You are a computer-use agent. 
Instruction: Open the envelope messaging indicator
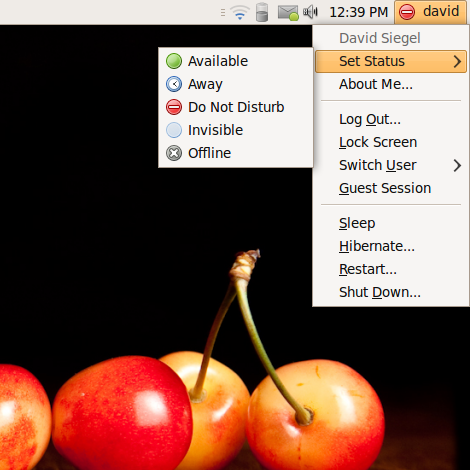288,13
